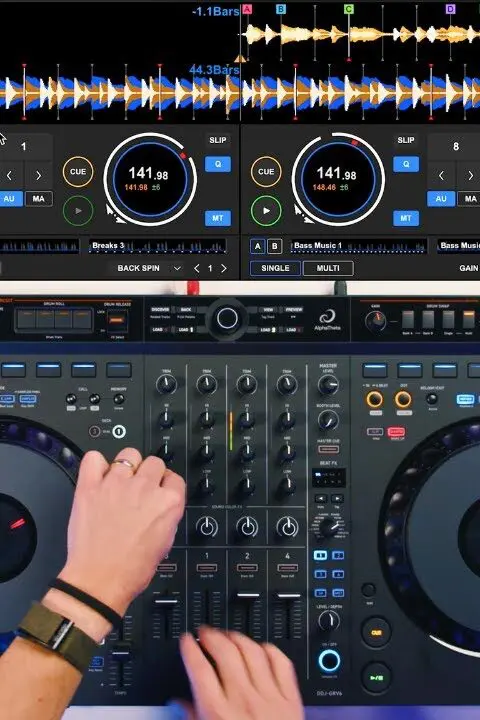The image size is (480, 720).
Task: Toggle master tempo MT on right deck
Action: (x=406, y=218)
